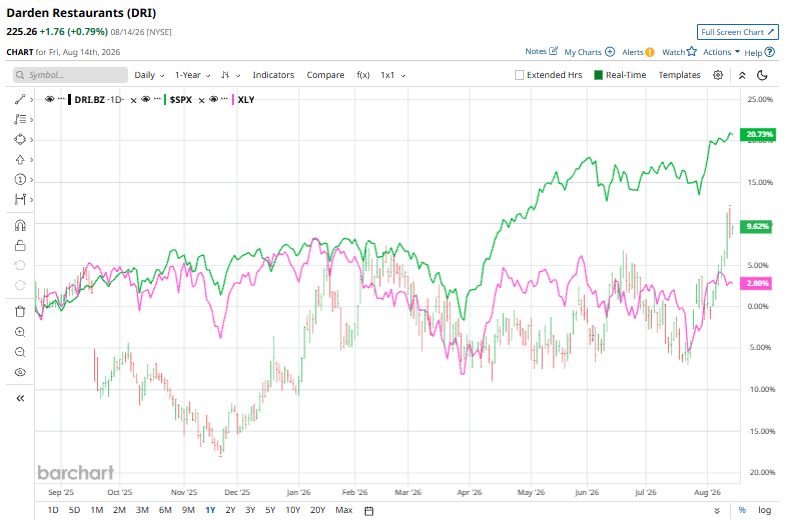
Task: Switch to dark mode moon icon
Action: (762, 75)
